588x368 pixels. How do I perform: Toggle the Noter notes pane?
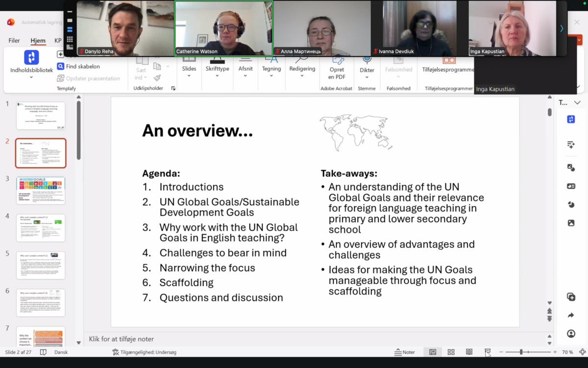coord(405,352)
